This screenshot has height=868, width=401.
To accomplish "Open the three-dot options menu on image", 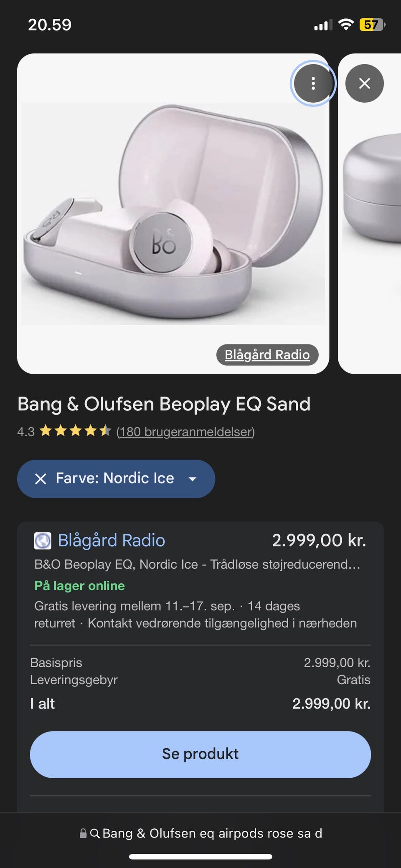I will [313, 84].
